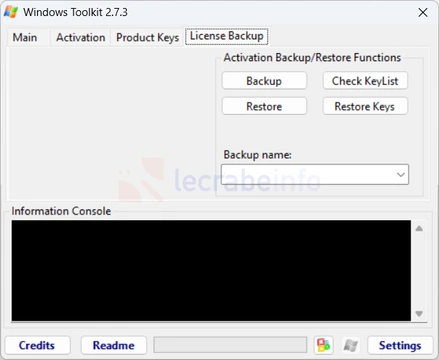This screenshot has width=439, height=360.
Task: Open the Activation tab
Action: pos(81,37)
